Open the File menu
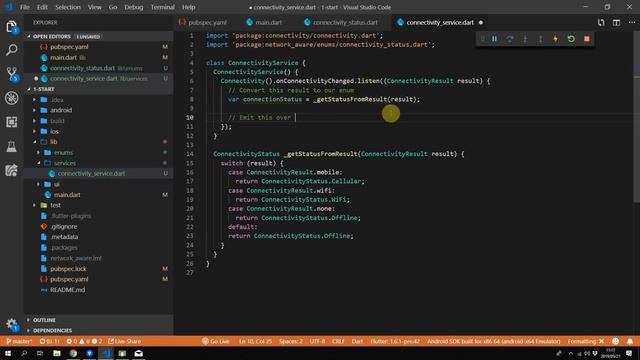 click(x=24, y=7)
